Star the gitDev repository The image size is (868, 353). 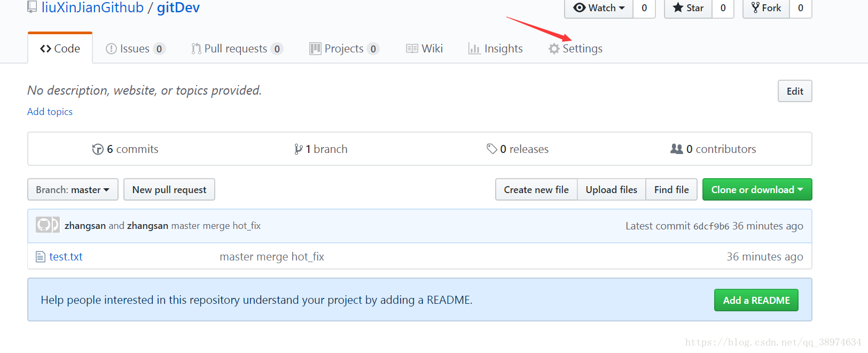click(x=688, y=8)
